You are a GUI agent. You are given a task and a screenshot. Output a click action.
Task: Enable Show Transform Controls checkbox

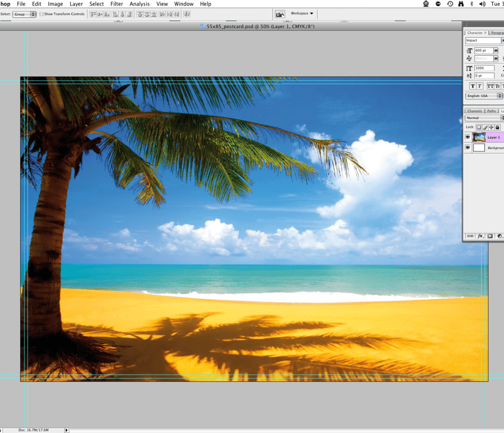(x=42, y=14)
